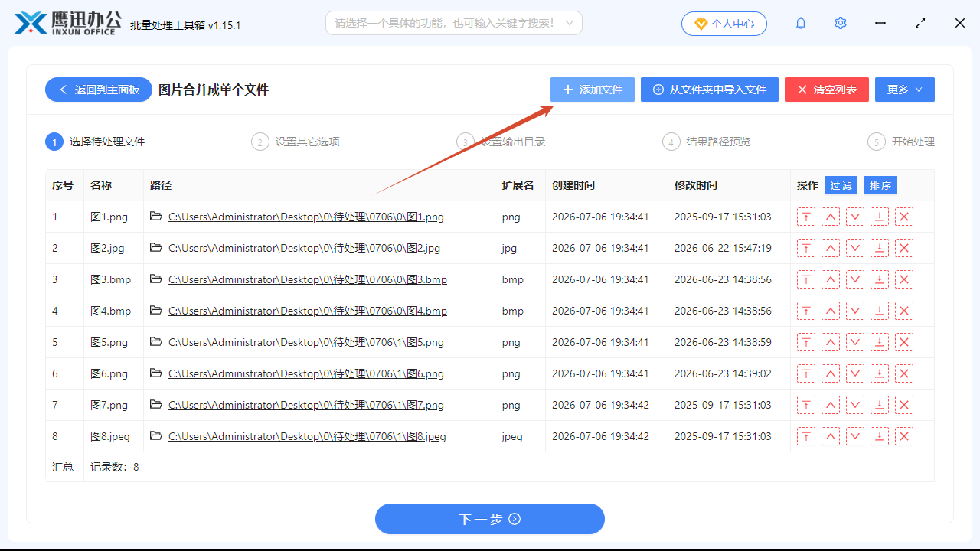Delete the 图5.png row
980x551 pixels.
tap(904, 342)
